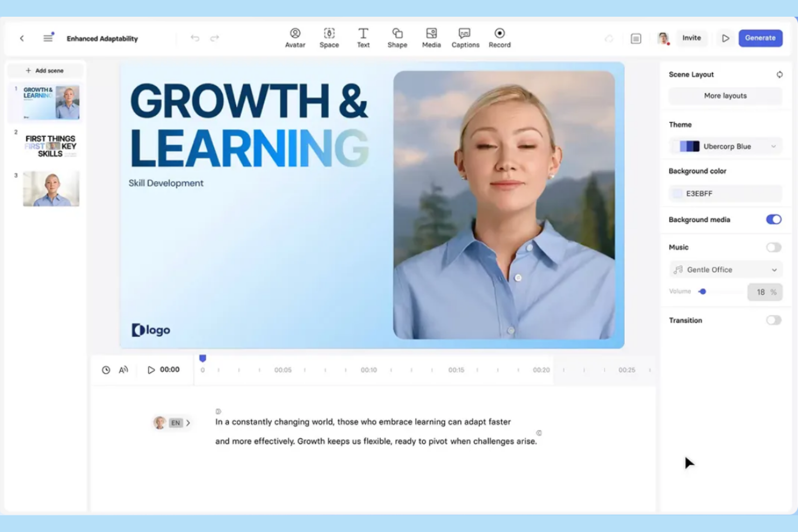
Task: Enable the Music toggle
Action: point(773,247)
